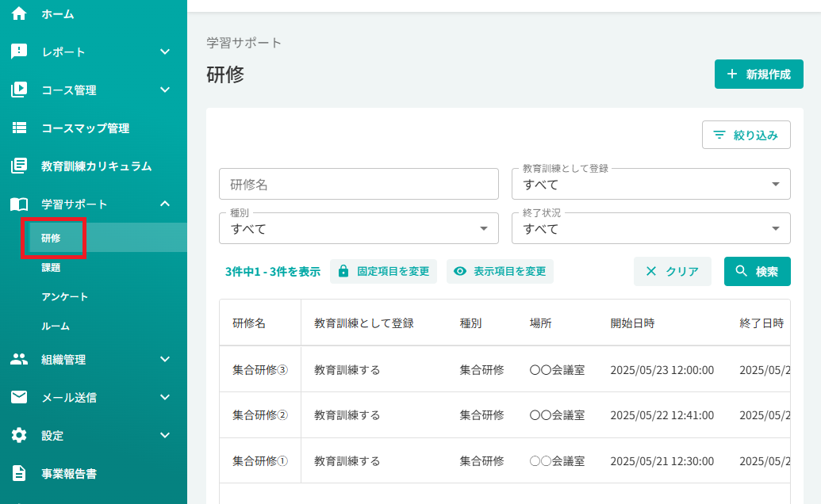Click the レポート speech-bubble icon
The image size is (821, 504).
tap(19, 52)
